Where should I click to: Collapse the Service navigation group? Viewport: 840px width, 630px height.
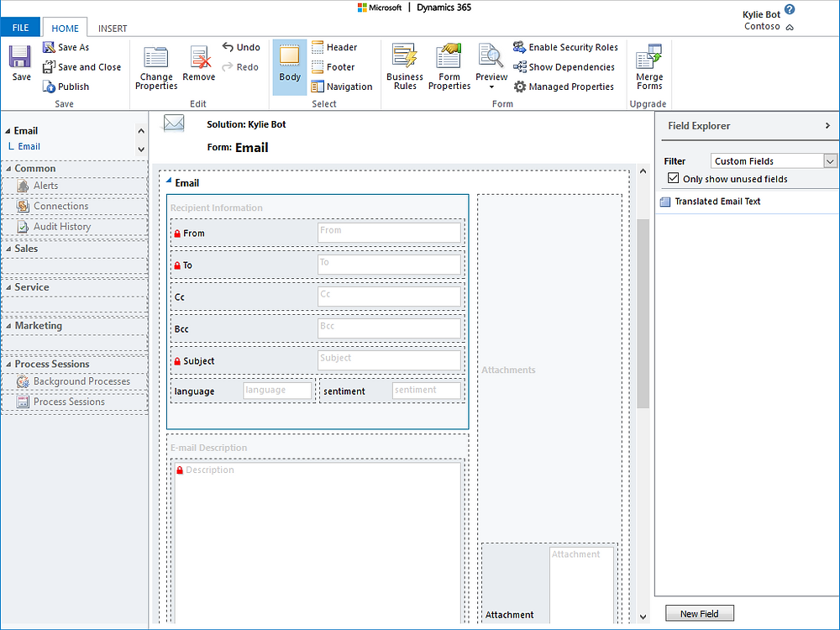pyautogui.click(x=8, y=287)
